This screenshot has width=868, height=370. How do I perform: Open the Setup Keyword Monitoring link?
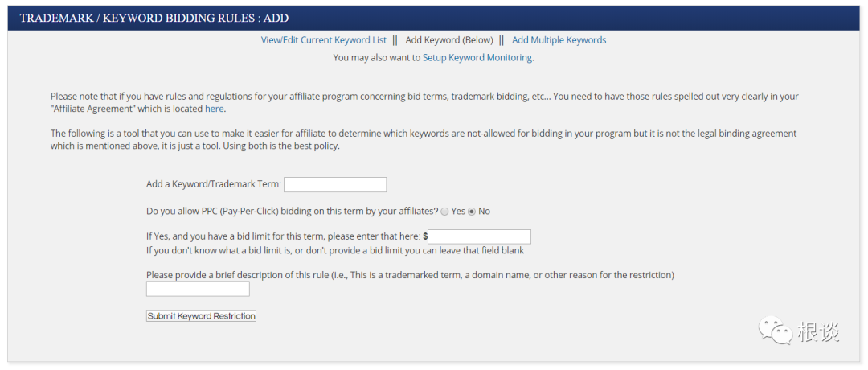(x=477, y=58)
